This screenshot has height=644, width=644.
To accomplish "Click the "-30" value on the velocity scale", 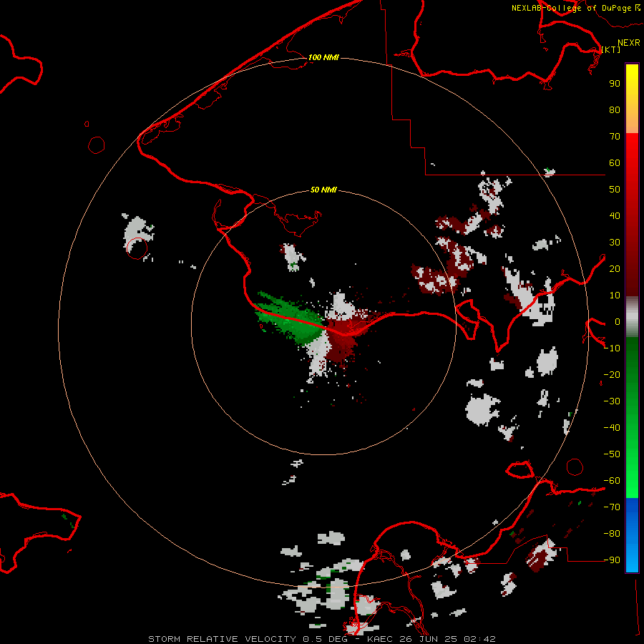I will point(612,401).
